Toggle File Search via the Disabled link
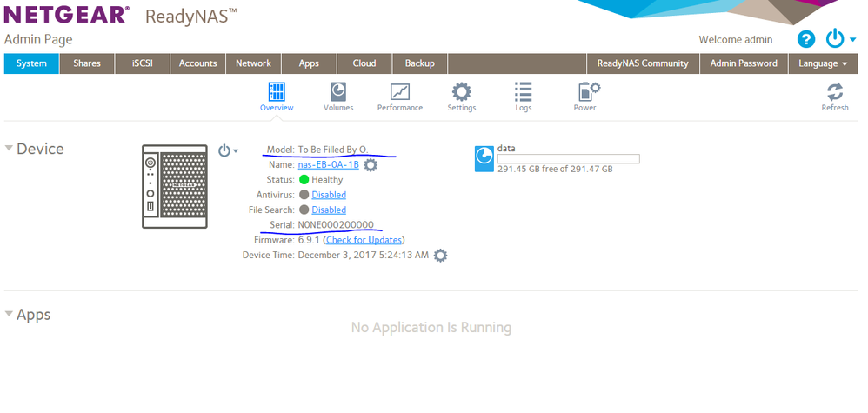The width and height of the screenshot is (868, 413). [329, 210]
